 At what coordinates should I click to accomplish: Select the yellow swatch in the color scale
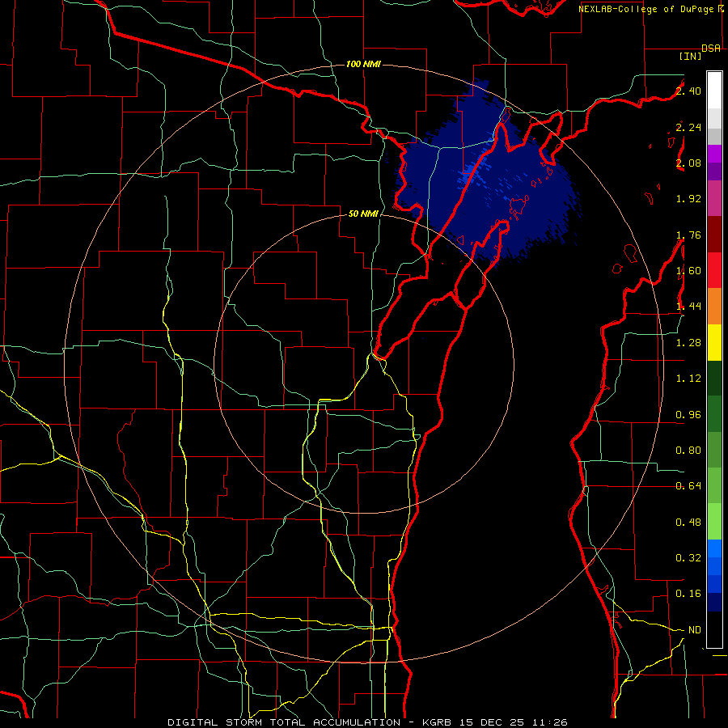click(x=714, y=343)
